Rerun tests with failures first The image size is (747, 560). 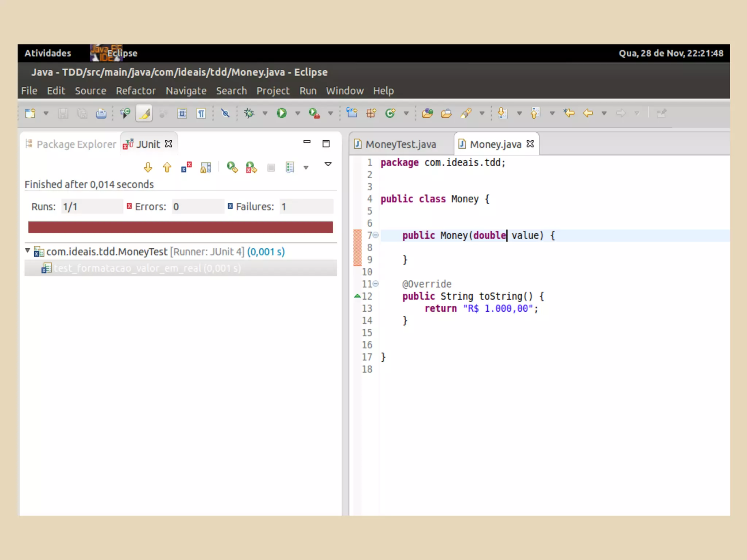click(251, 167)
